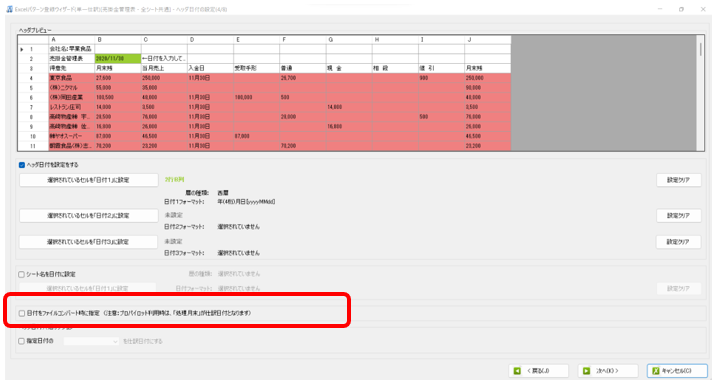Check the 指定日付の checkbox

point(21,341)
